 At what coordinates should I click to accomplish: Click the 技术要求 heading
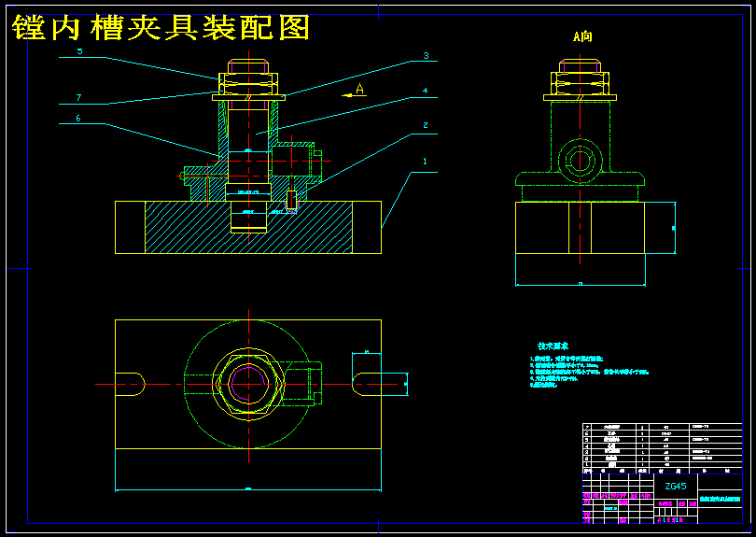pos(553,346)
